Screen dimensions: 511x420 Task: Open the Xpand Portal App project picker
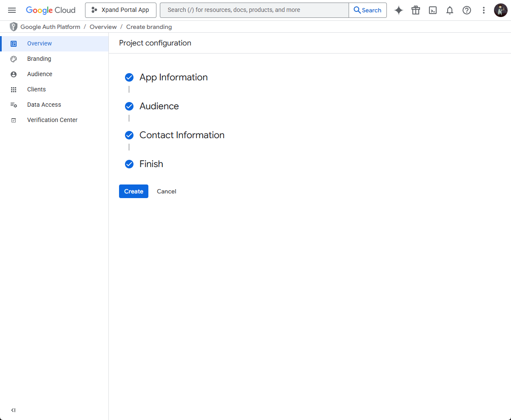(x=121, y=10)
